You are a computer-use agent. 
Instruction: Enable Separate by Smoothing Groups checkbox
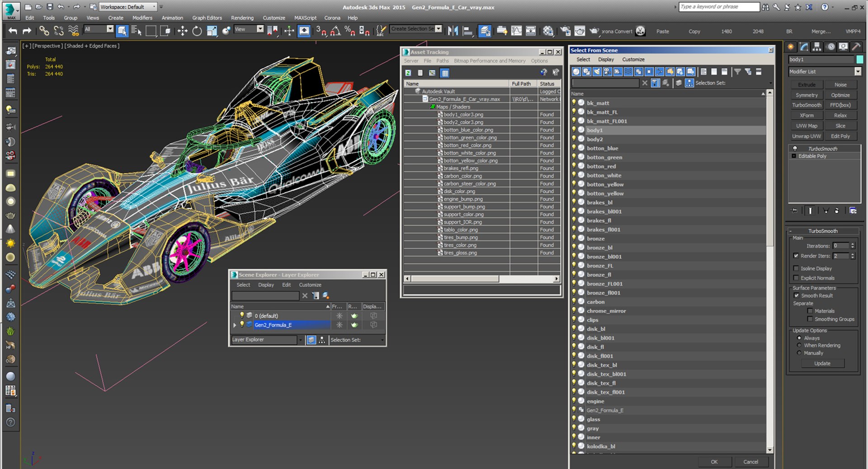(x=810, y=319)
